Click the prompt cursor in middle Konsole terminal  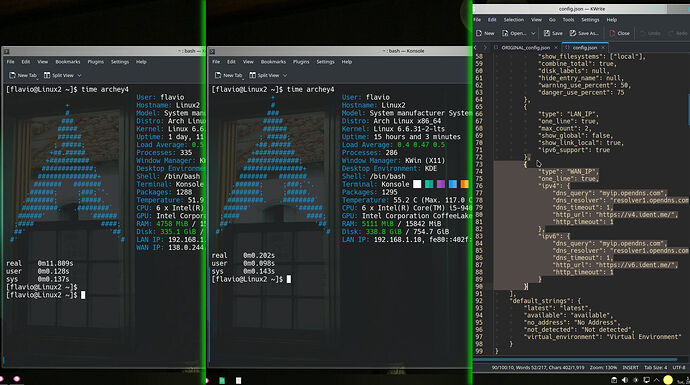click(289, 279)
